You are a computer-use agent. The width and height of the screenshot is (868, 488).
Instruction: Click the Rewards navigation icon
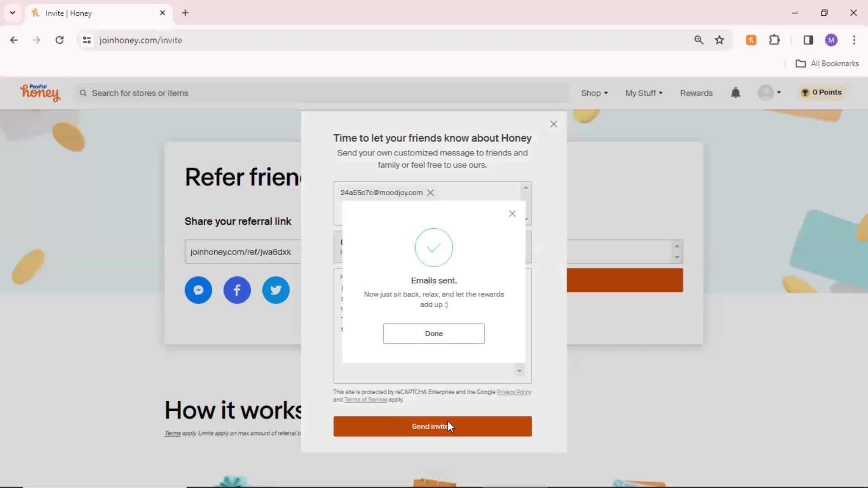pos(697,92)
